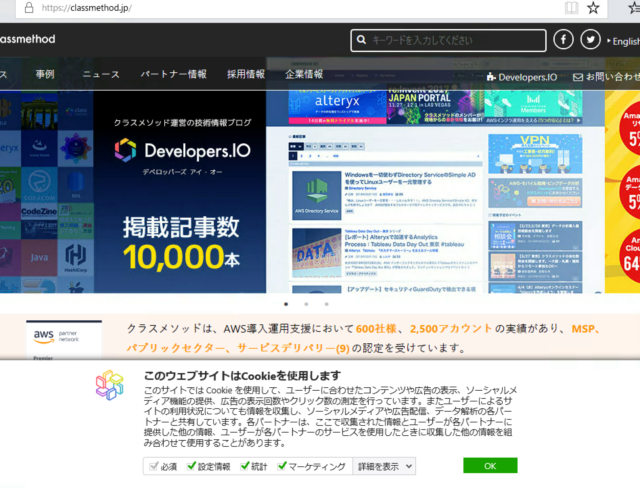Click the Developers.IO hexagon logo
Viewport: 640px width, 488px height.
(x=125, y=150)
